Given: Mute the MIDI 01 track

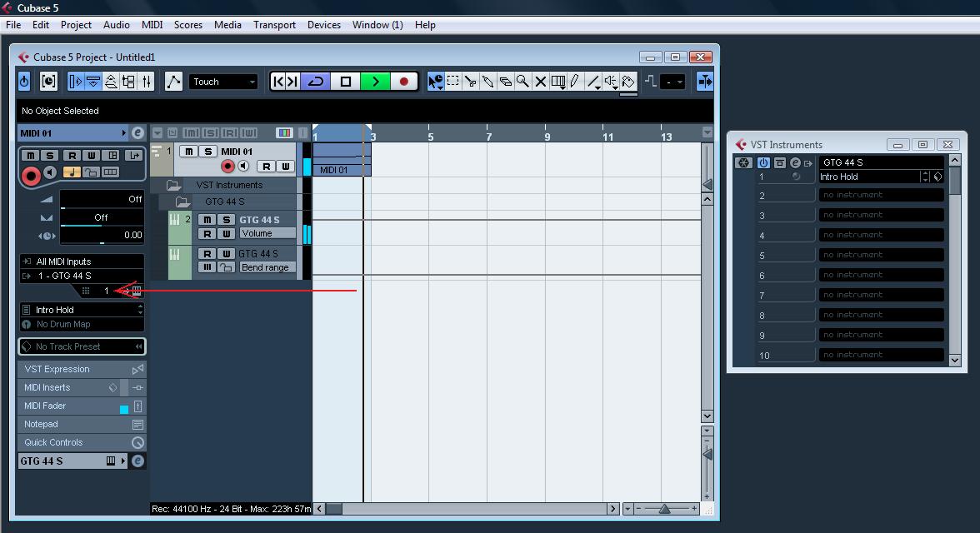Looking at the screenshot, I should coord(188,152).
